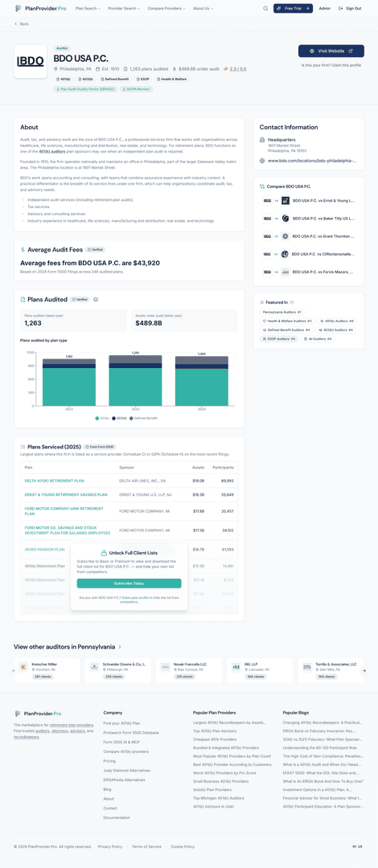Click the Novak Francella logo thumbnail
Screen dimensions: 378x868
(x=165, y=667)
